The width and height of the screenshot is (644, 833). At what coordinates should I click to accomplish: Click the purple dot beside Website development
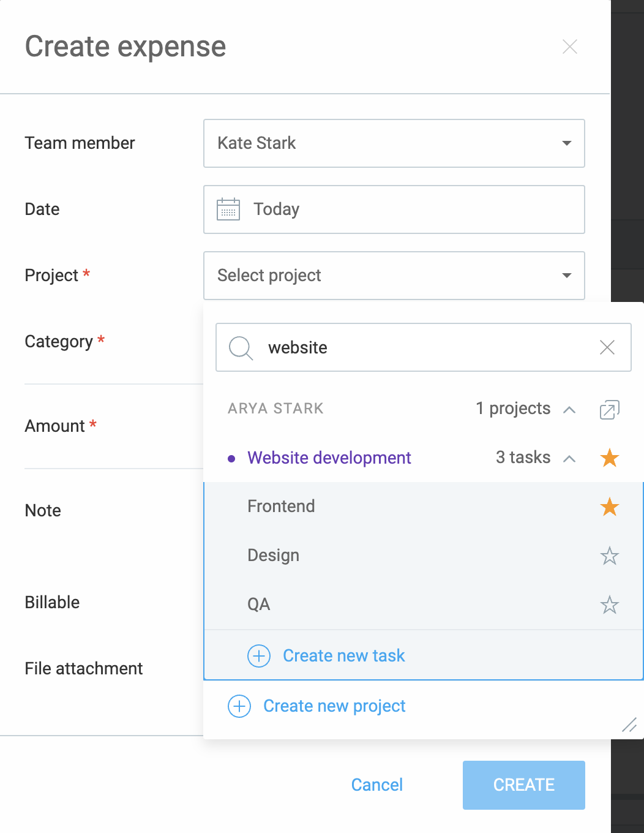[x=231, y=459]
